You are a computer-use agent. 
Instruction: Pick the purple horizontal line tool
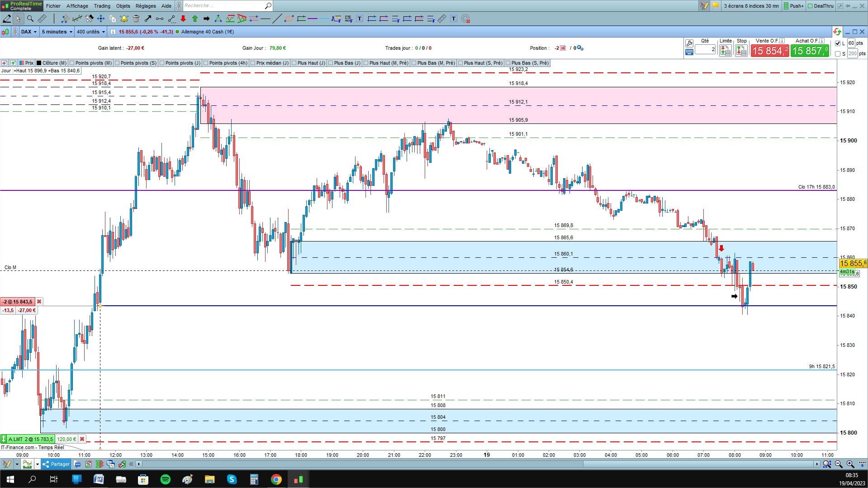click(312, 19)
